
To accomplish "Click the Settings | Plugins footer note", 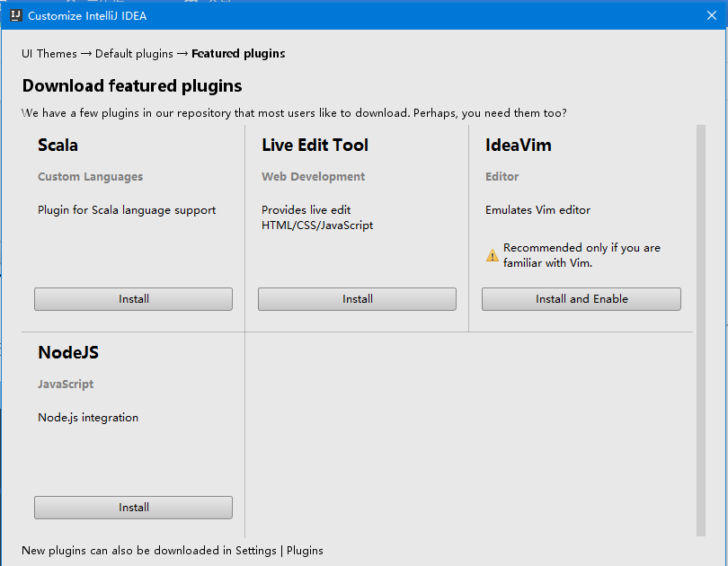I will [x=173, y=551].
